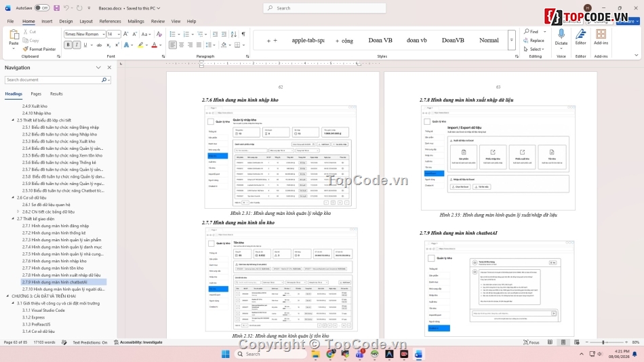Screen dimensions: 644x362
Task: Open the File menu
Action: click(10, 21)
